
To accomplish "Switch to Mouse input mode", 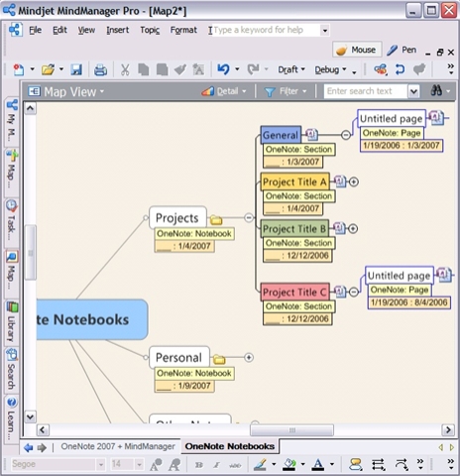I will [357, 50].
